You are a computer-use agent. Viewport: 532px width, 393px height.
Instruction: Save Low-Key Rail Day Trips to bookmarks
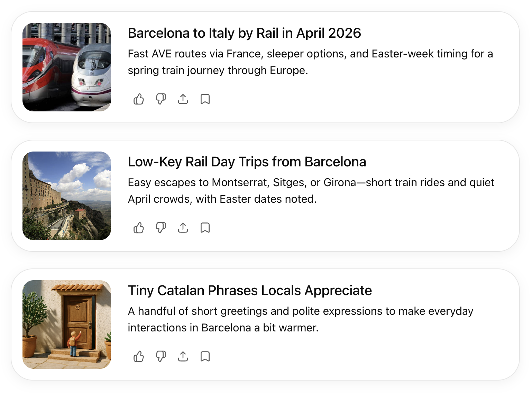205,228
